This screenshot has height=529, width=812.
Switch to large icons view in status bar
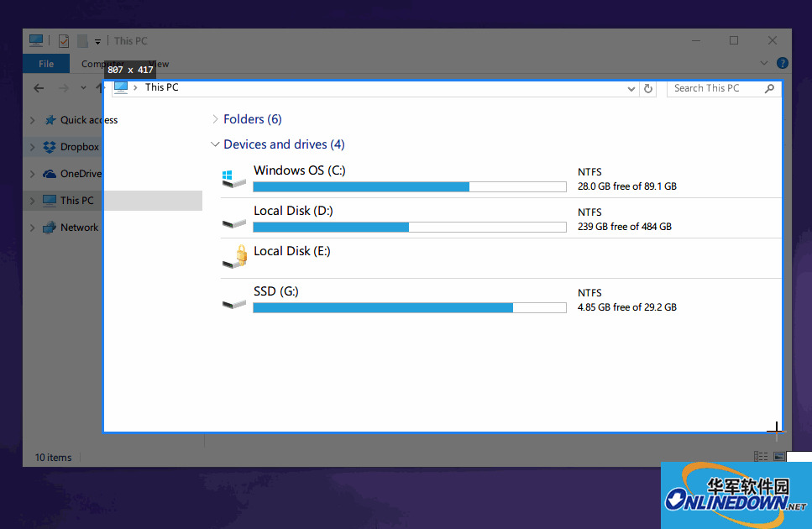(778, 457)
